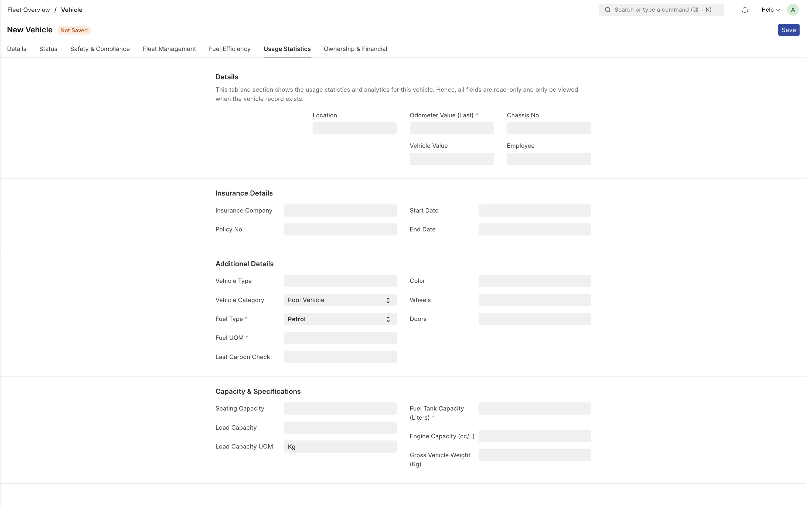Screen dimensions: 812x506
Task: Switch to the Fuel Efficiency tab
Action: coord(229,49)
